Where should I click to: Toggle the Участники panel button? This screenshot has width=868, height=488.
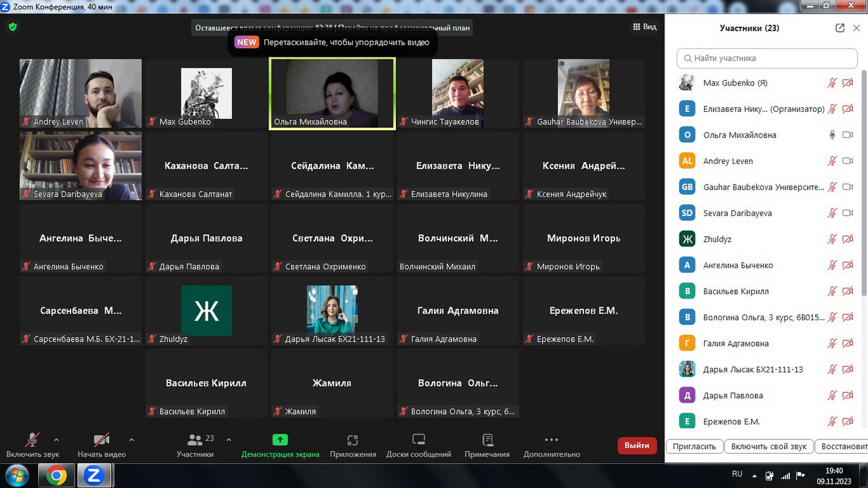coord(196,445)
